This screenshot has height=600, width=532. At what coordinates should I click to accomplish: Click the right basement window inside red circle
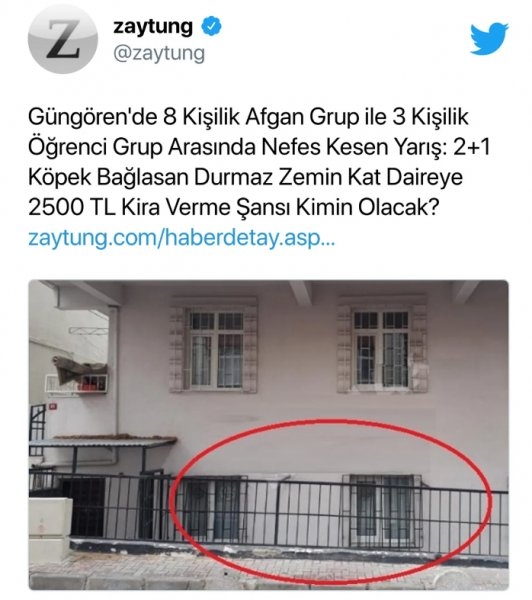(x=383, y=507)
